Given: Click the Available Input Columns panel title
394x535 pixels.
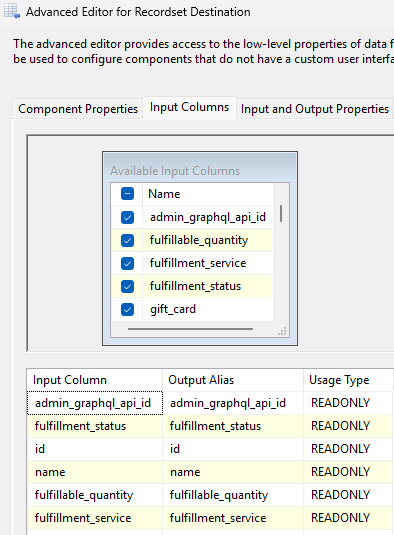Looking at the screenshot, I should click(x=175, y=171).
